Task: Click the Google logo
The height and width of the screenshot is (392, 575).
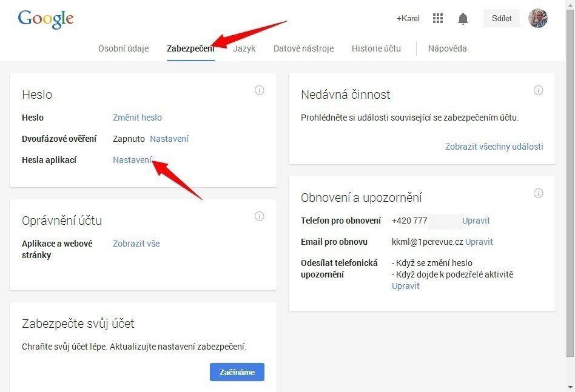Action: (46, 19)
